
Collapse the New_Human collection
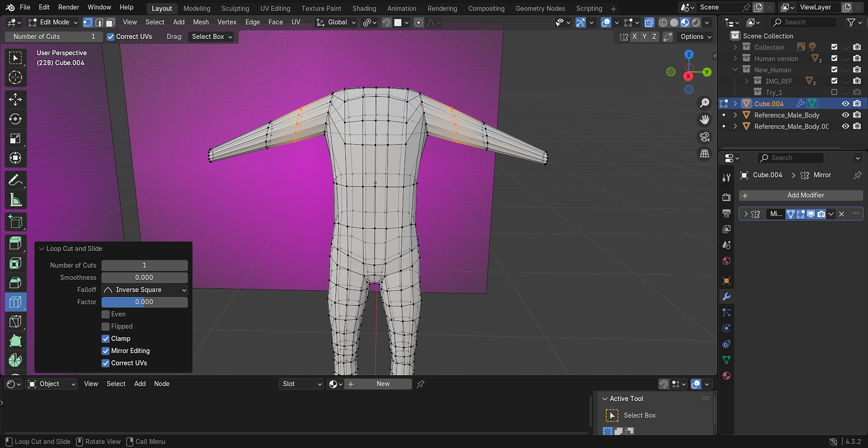[735, 70]
